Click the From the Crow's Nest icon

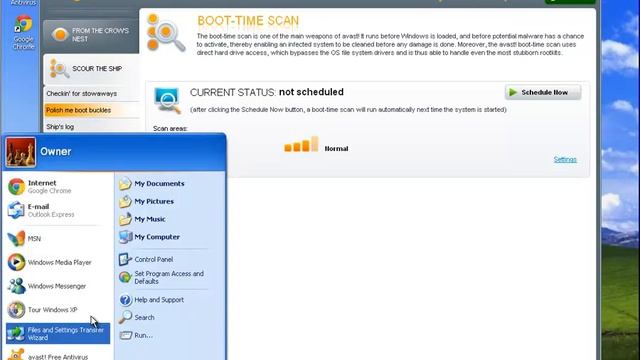(x=60, y=35)
